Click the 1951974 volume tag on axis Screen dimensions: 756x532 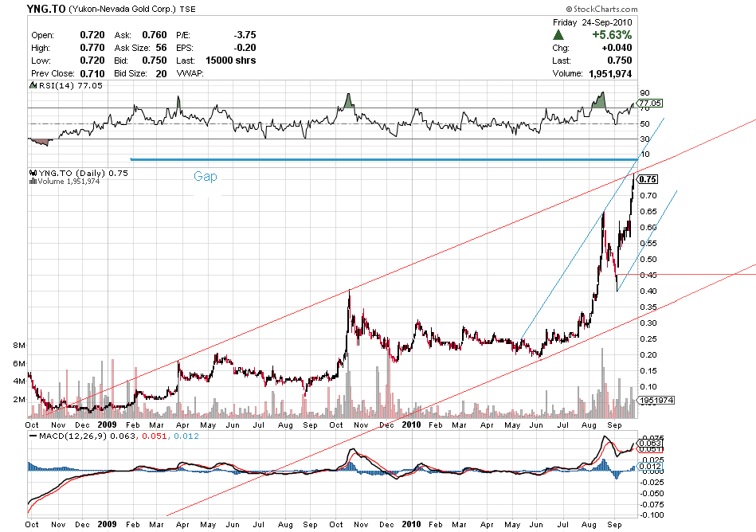[x=656, y=401]
